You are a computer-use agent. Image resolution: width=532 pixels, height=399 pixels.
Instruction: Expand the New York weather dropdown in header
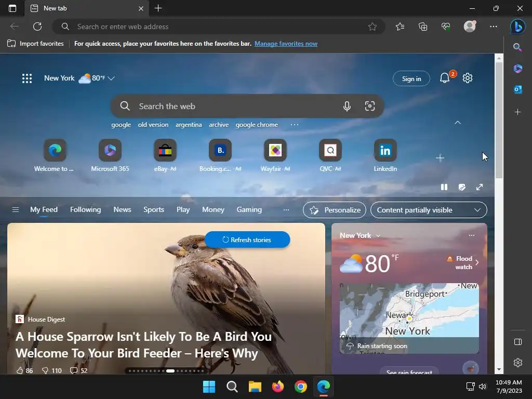111,78
